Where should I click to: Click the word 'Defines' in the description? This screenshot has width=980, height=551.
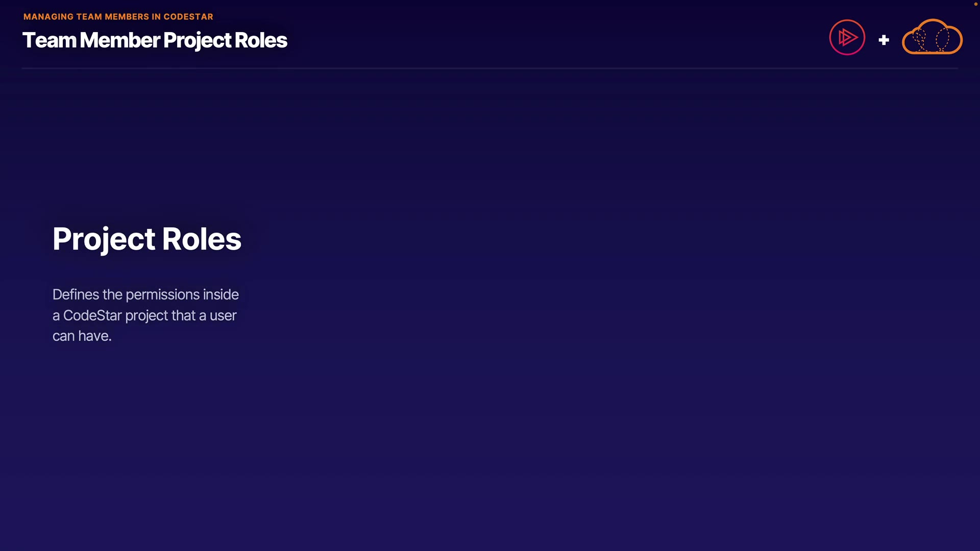pyautogui.click(x=76, y=295)
